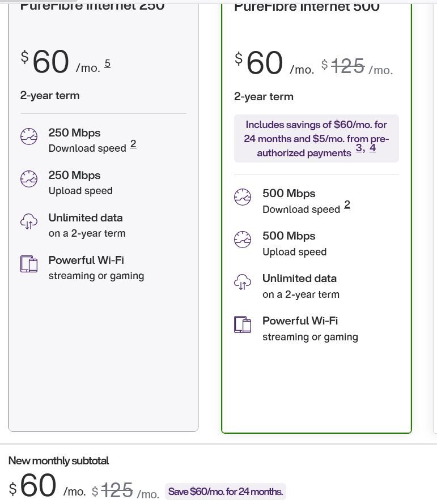Open footnote 3 in the savings notice
The width and height of the screenshot is (437, 504).
click(x=359, y=148)
